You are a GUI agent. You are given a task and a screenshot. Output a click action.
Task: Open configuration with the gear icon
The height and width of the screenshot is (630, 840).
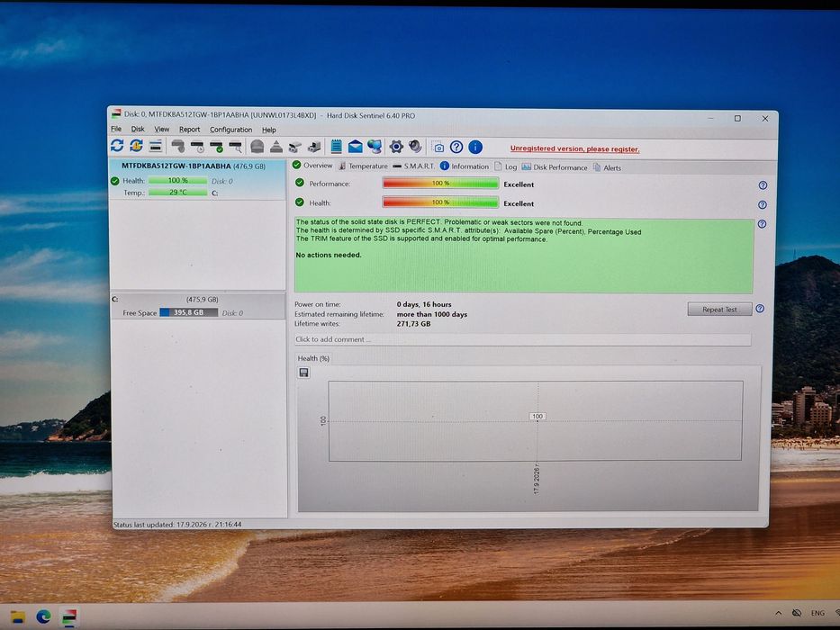pyautogui.click(x=396, y=147)
